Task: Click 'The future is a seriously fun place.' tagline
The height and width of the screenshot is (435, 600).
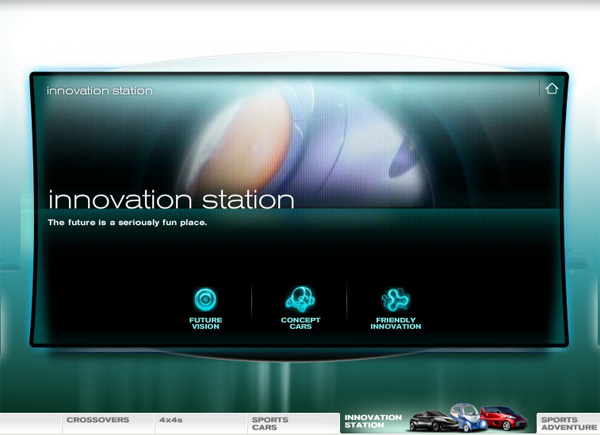Action: (x=127, y=222)
